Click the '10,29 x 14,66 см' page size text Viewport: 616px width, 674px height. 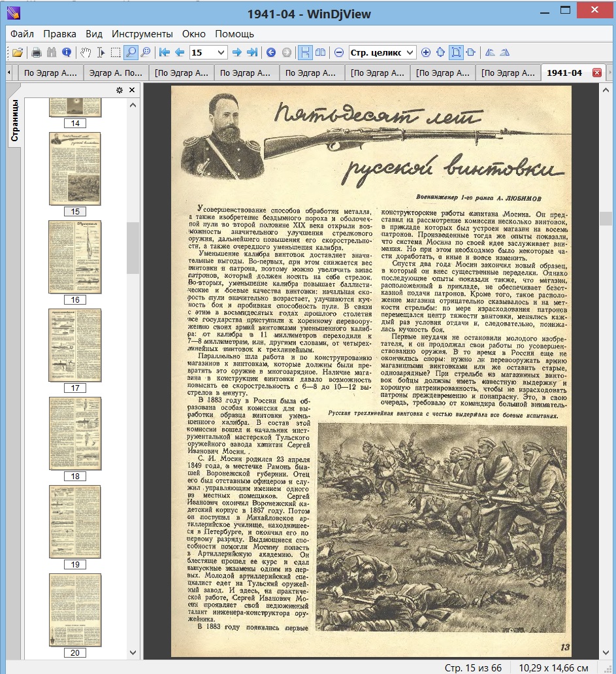pyautogui.click(x=553, y=667)
